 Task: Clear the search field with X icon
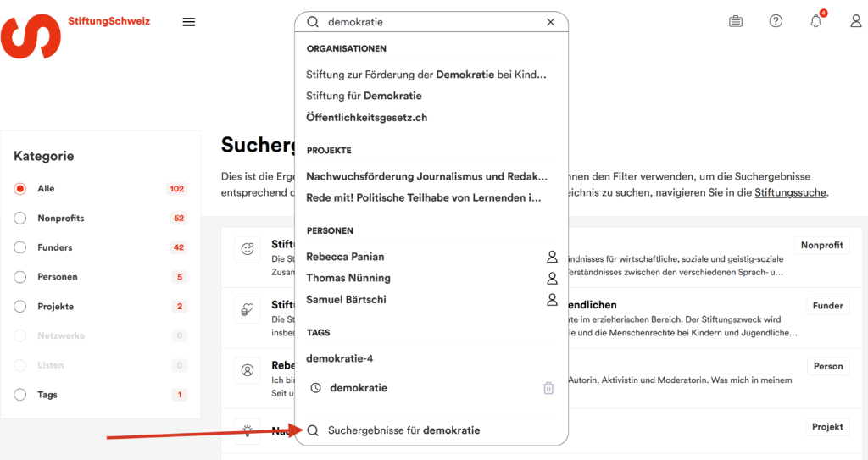550,22
